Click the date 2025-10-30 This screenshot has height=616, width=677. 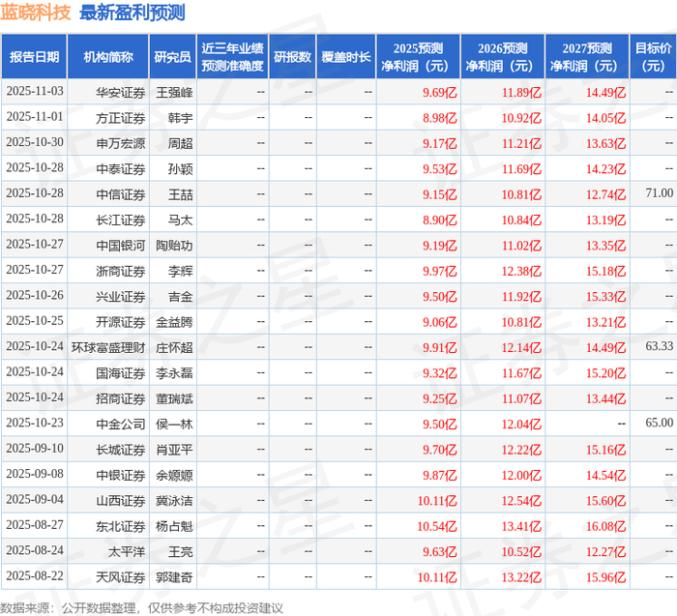(35, 142)
